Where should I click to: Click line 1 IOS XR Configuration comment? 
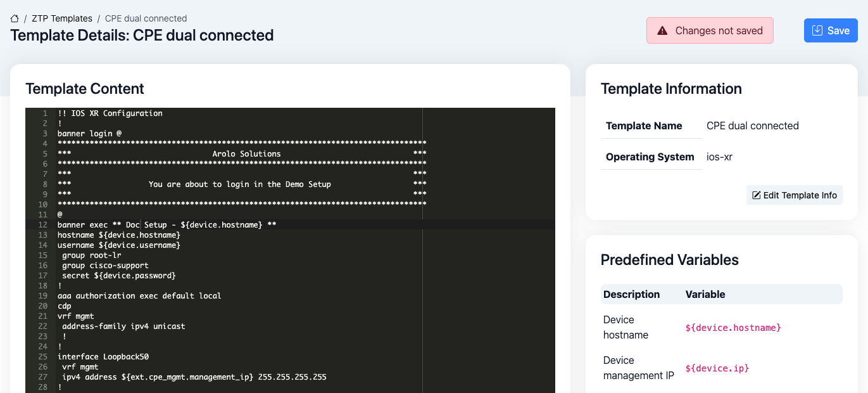[x=110, y=113]
